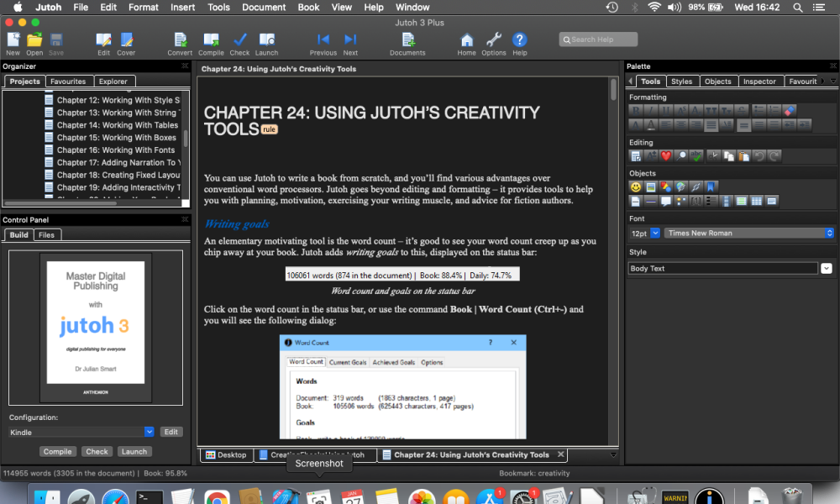Open the Book menu in the menu bar
840x504 pixels.
[x=308, y=7]
